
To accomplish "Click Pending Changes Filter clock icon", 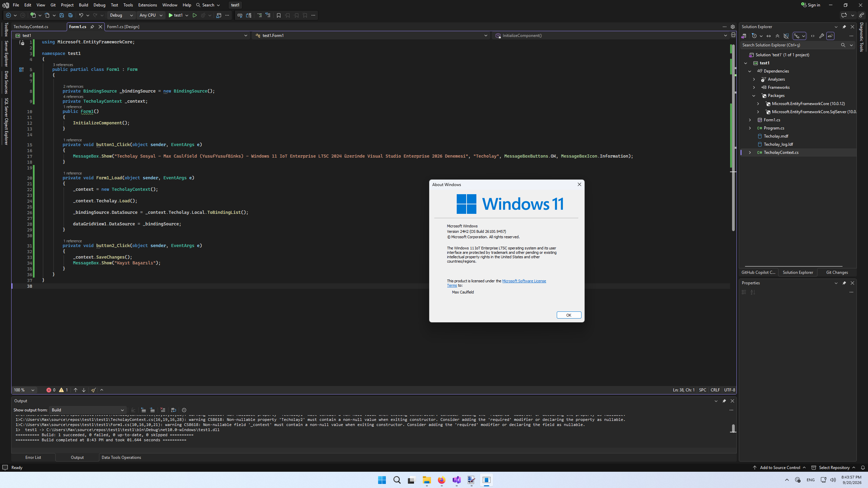I will 754,36.
